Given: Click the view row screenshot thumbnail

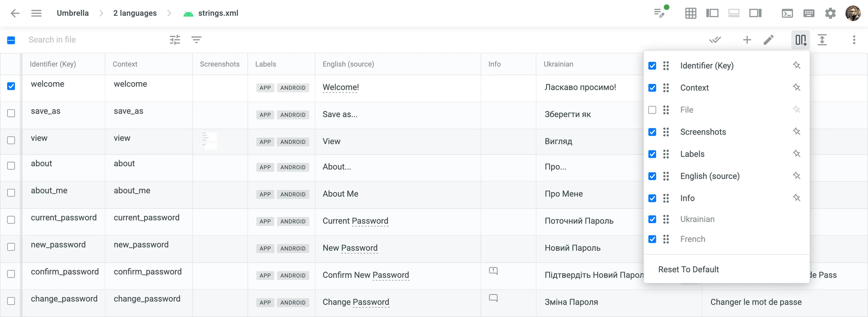Looking at the screenshot, I should (209, 141).
